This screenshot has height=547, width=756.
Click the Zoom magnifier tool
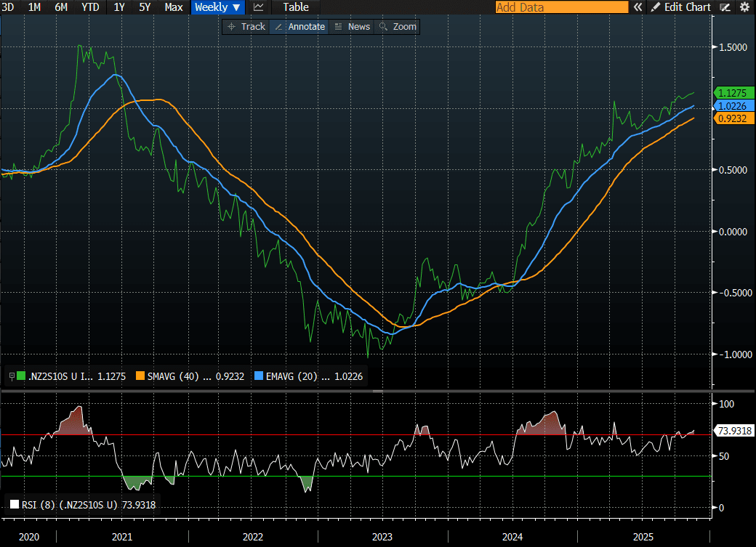tap(398, 27)
